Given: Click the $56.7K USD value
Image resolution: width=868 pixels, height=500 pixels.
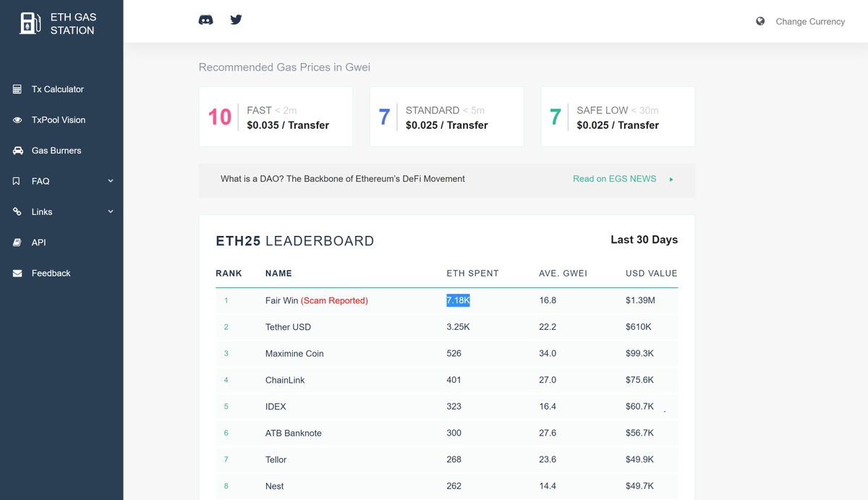Looking at the screenshot, I should pyautogui.click(x=639, y=433).
